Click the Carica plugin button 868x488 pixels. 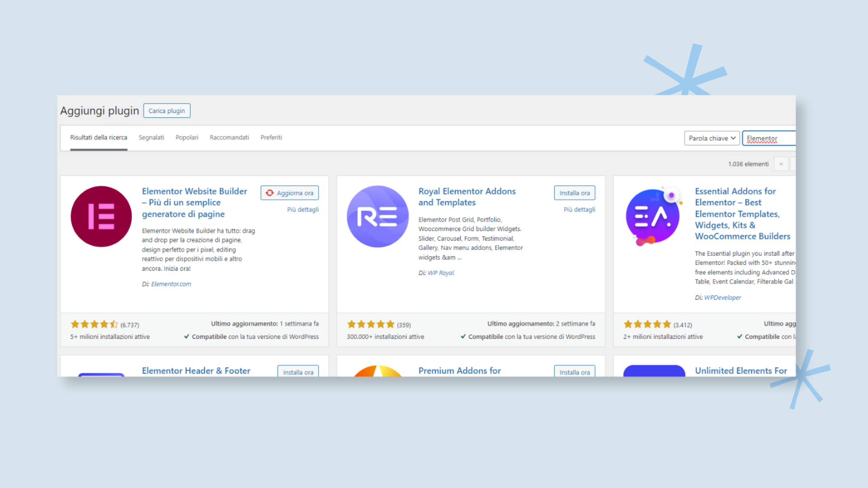pyautogui.click(x=167, y=111)
